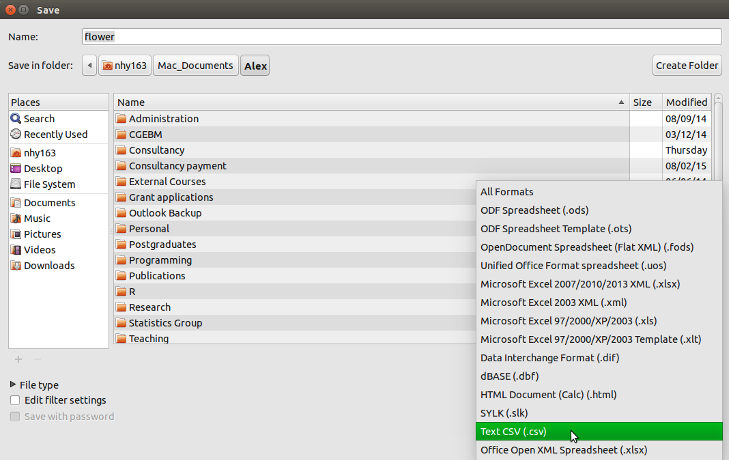Viewport: 729px width, 460px height.
Task: Sort the file list by Name column header
Action: [x=370, y=102]
